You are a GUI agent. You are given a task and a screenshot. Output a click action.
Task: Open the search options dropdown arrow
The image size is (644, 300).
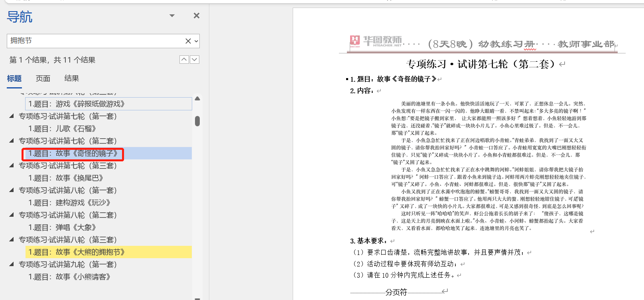tap(196, 41)
